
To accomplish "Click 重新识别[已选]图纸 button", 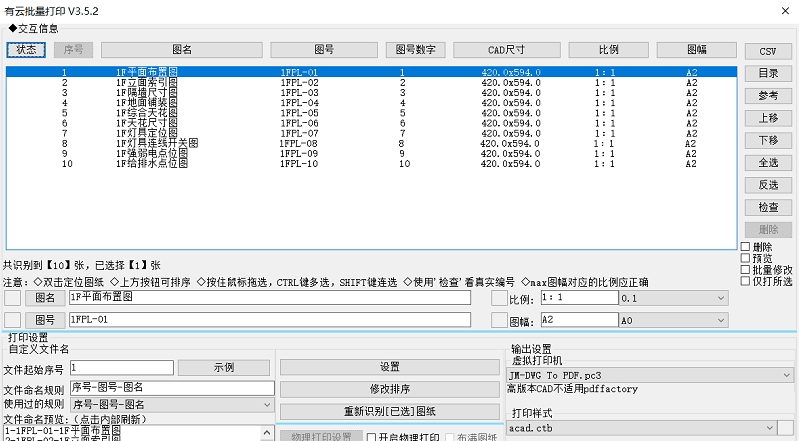I will [x=390, y=411].
